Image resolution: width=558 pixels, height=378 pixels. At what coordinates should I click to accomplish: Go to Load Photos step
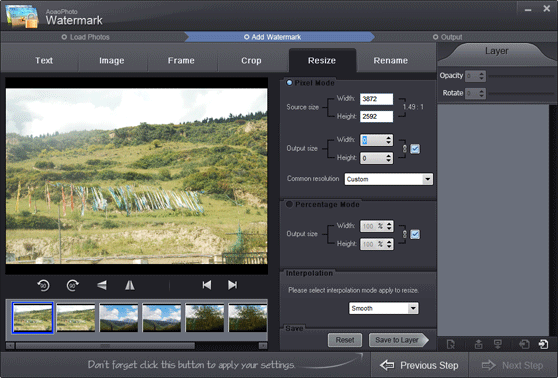click(x=85, y=37)
